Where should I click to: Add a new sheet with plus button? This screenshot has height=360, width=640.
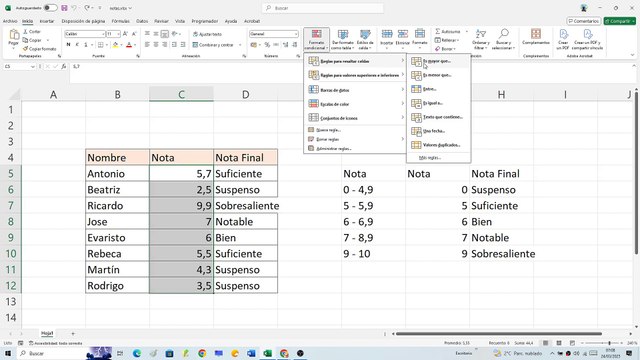click(73, 333)
